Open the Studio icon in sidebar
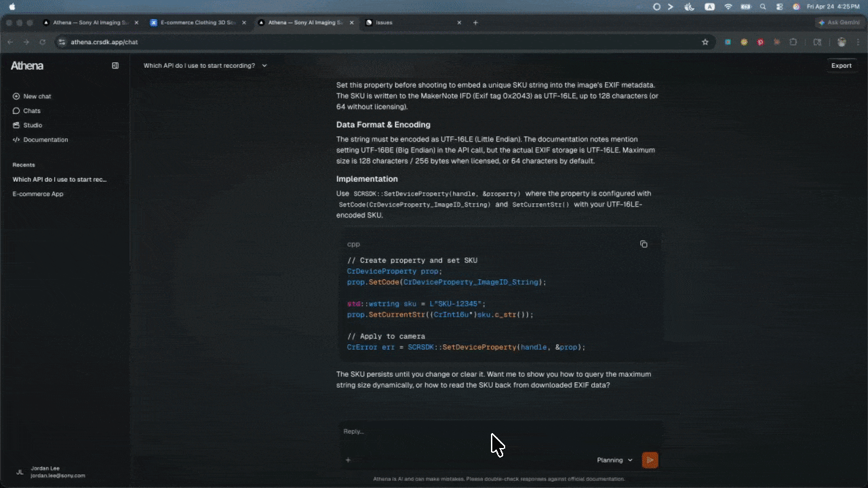 coord(16,125)
